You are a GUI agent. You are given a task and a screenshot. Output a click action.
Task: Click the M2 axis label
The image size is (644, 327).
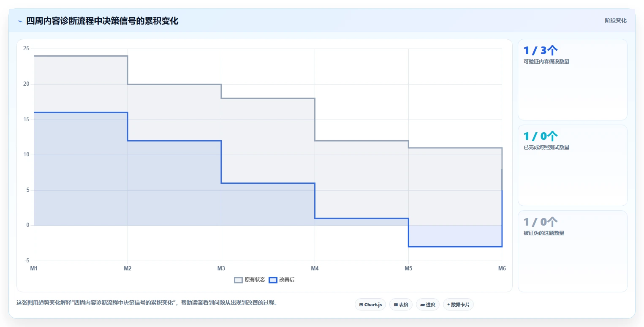click(x=128, y=268)
